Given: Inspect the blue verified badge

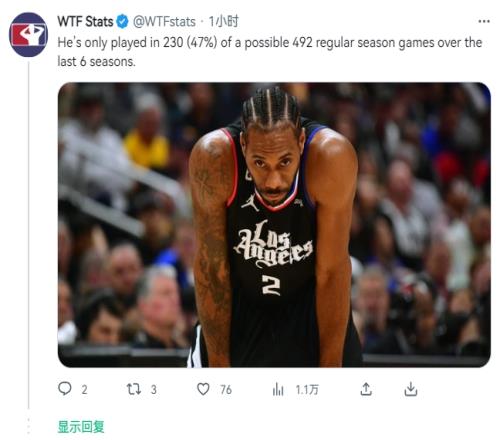Looking at the screenshot, I should pyautogui.click(x=122, y=22).
